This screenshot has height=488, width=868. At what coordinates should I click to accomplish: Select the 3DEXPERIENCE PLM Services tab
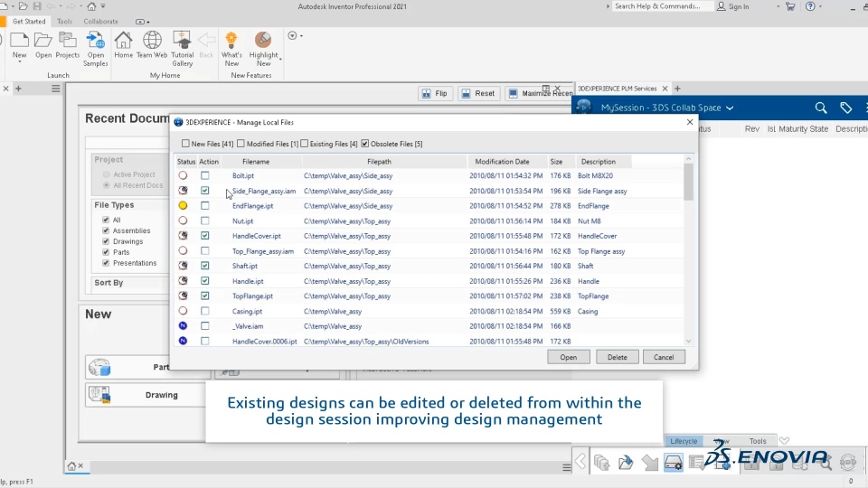tap(617, 89)
